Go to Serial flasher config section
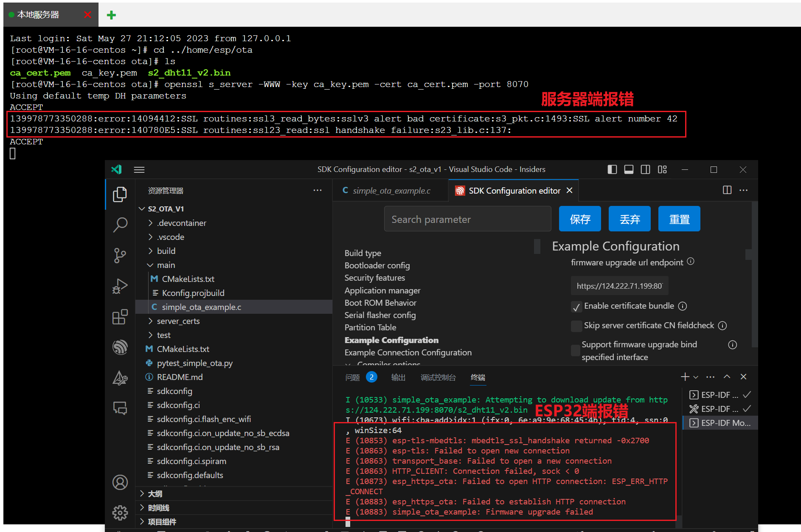The height and width of the screenshot is (532, 801). click(x=380, y=315)
